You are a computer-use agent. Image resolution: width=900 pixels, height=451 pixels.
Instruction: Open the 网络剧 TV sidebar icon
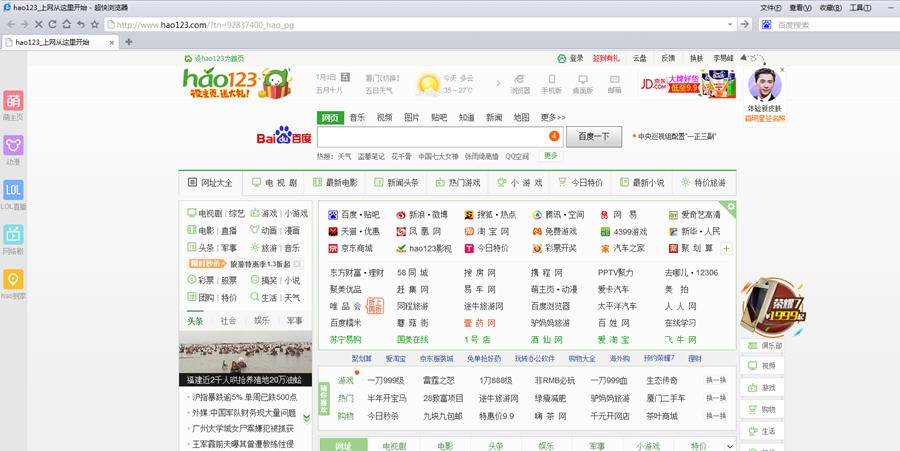pos(13,235)
